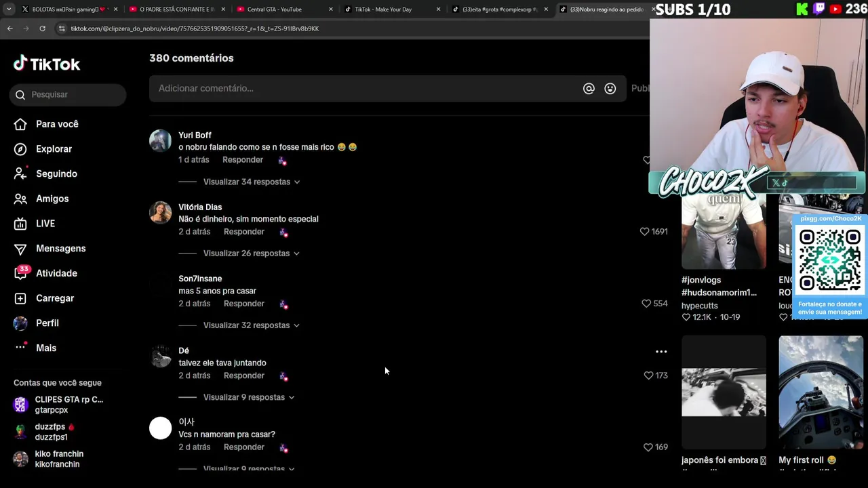Click comment text 'mas 5 anos pra casar'
This screenshot has width=868, height=488.
218,291
